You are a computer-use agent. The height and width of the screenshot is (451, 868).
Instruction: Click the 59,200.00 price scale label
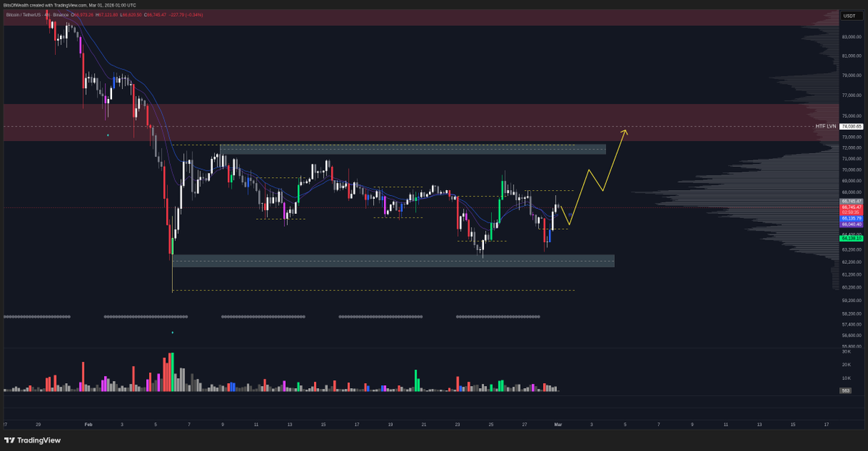(x=850, y=300)
